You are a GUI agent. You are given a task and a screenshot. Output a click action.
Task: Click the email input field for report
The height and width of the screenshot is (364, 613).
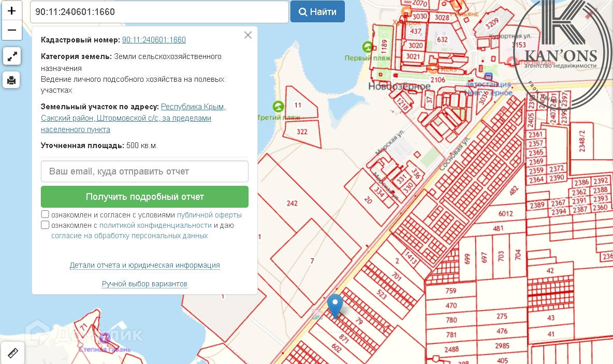coord(144,171)
